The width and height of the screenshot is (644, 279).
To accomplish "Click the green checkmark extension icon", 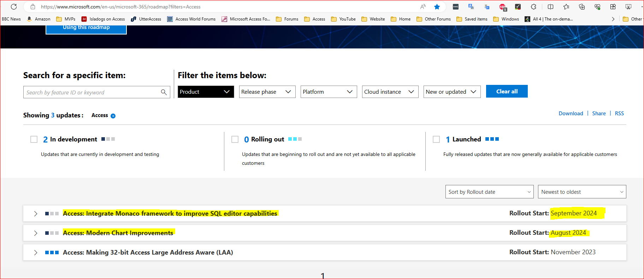I will point(518,7).
